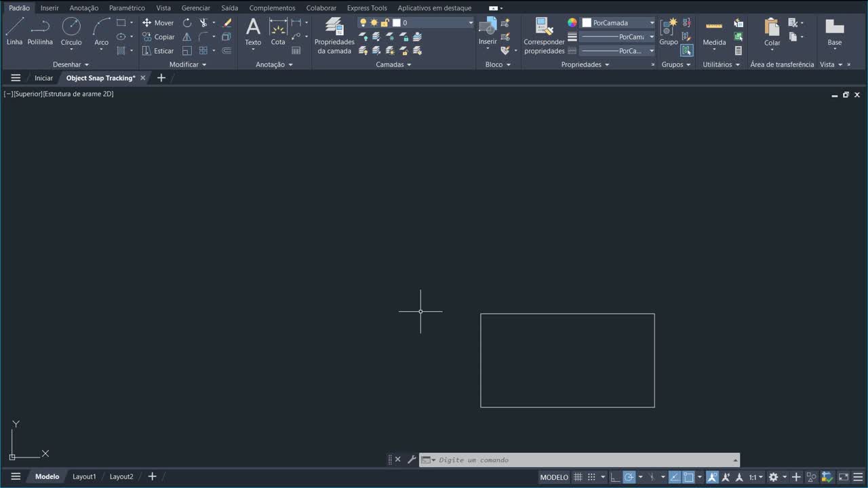This screenshot has width=868, height=488.
Task: Click the Scale tool icon
Action: (187, 51)
